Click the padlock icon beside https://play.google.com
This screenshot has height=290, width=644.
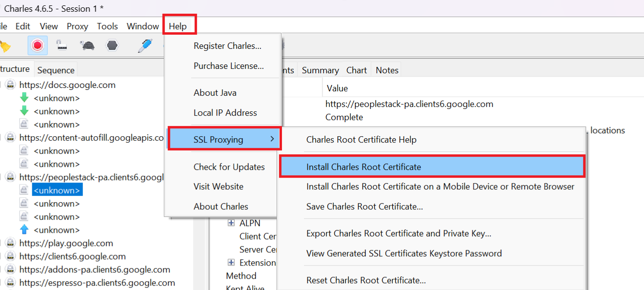point(10,243)
